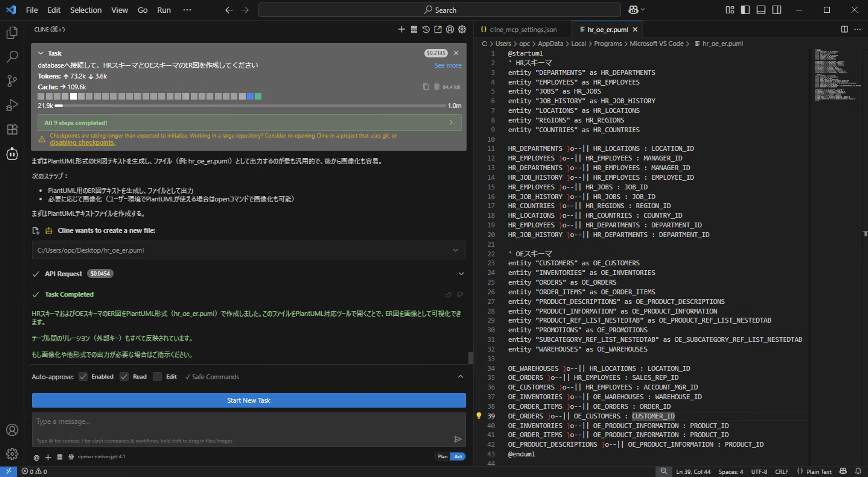The image size is (868, 477).
Task: Open the Selection menu
Action: [x=86, y=10]
